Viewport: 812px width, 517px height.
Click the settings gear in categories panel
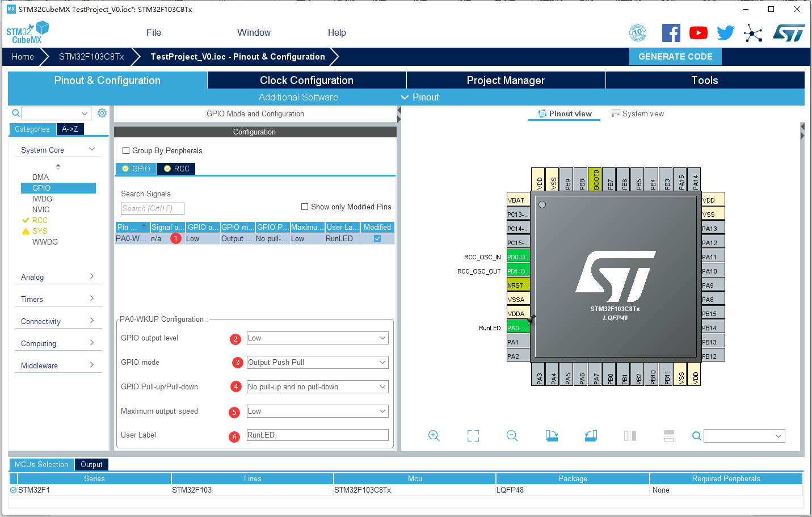tap(102, 113)
